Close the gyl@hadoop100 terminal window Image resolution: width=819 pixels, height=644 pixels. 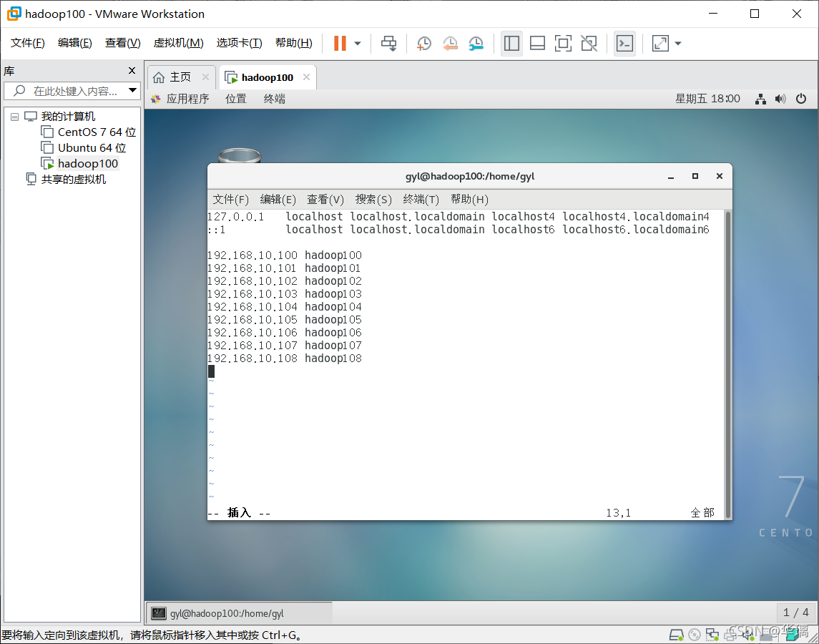[720, 176]
